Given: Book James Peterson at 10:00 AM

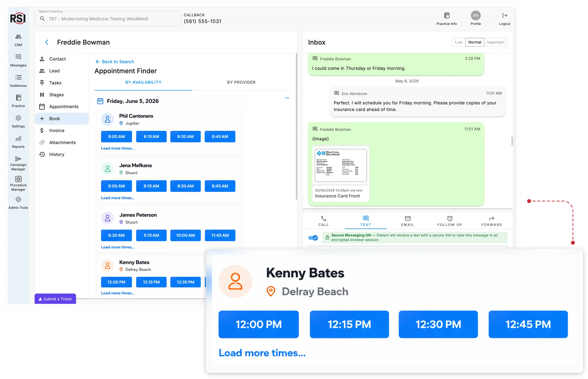Looking at the screenshot, I should click(x=185, y=235).
